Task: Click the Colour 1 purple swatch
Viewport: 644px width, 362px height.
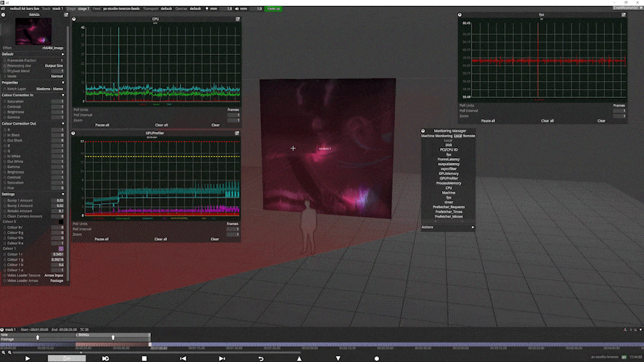Action: point(61,249)
